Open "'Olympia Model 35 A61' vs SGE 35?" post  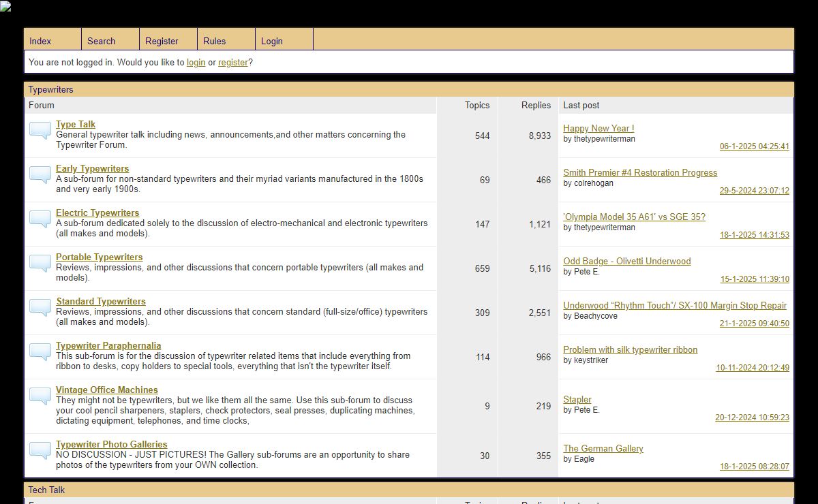coord(634,217)
